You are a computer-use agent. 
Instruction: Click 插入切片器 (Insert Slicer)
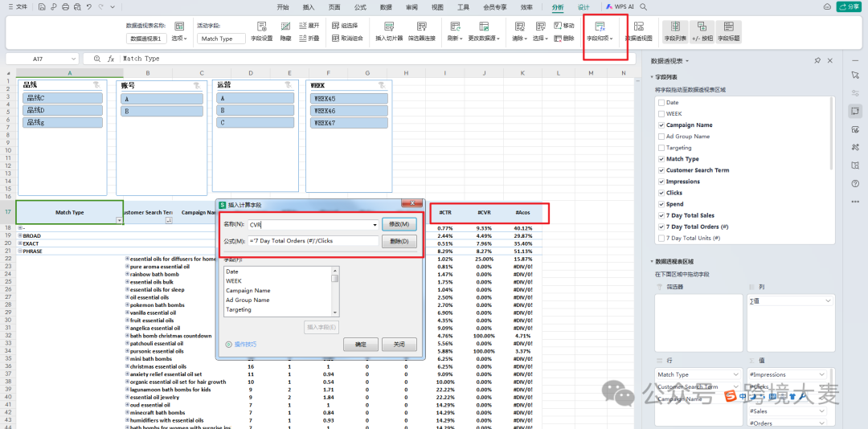389,32
